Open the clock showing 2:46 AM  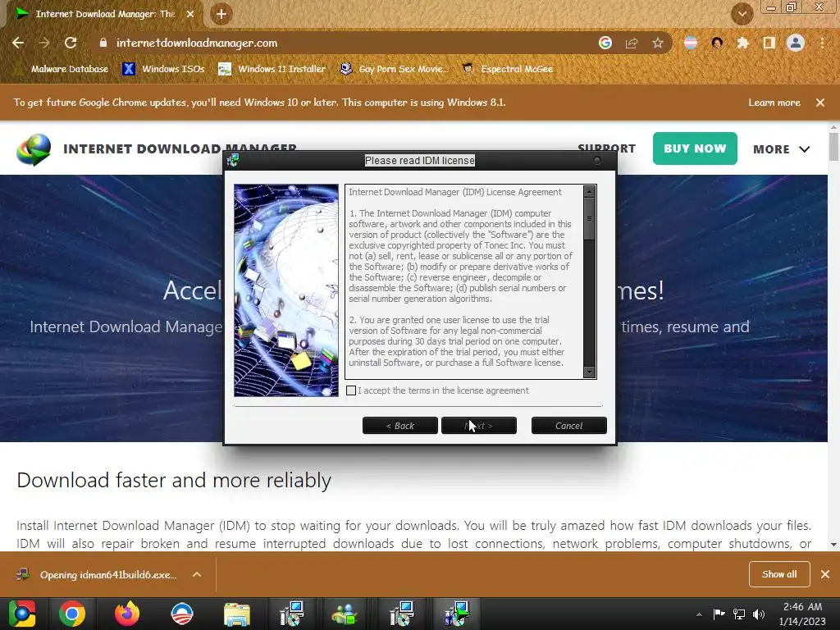(x=802, y=614)
